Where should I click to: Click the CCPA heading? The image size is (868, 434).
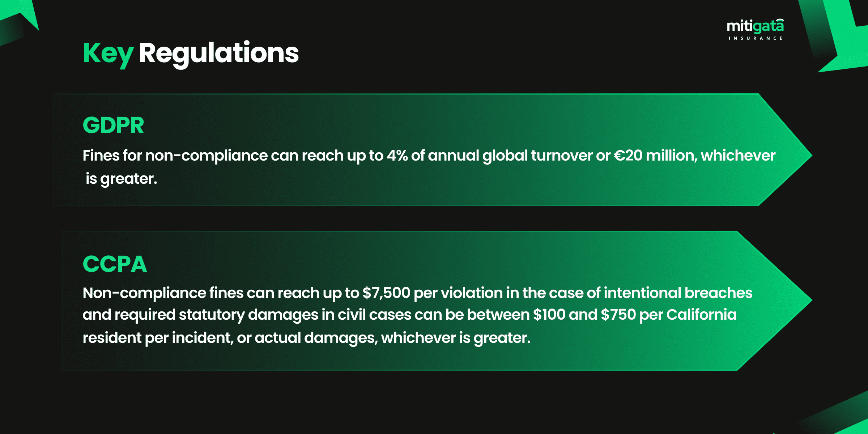[115, 264]
